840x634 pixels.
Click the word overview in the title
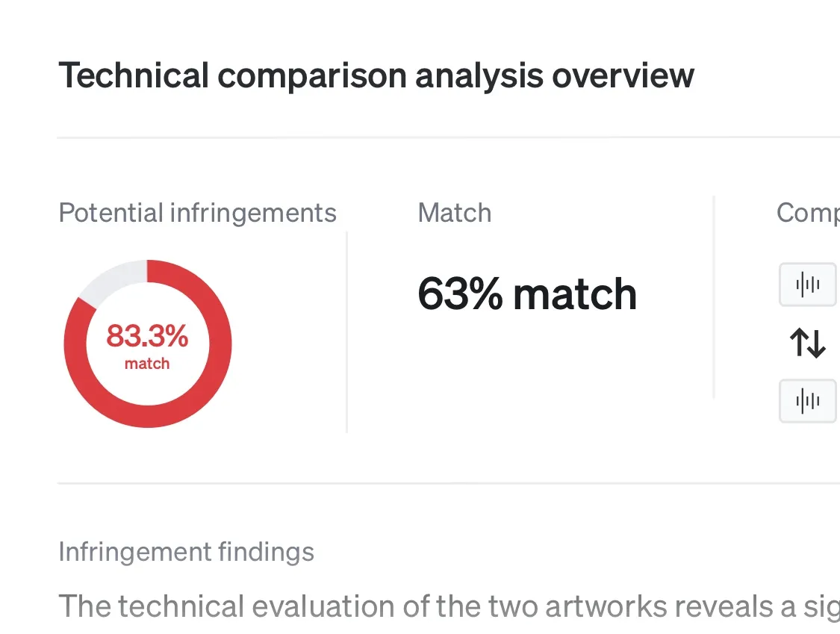[x=623, y=75]
